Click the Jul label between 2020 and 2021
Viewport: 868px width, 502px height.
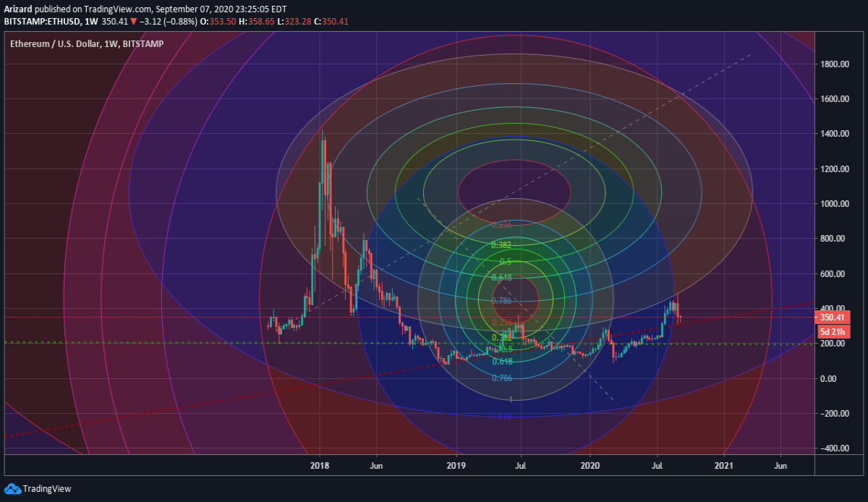click(x=657, y=466)
